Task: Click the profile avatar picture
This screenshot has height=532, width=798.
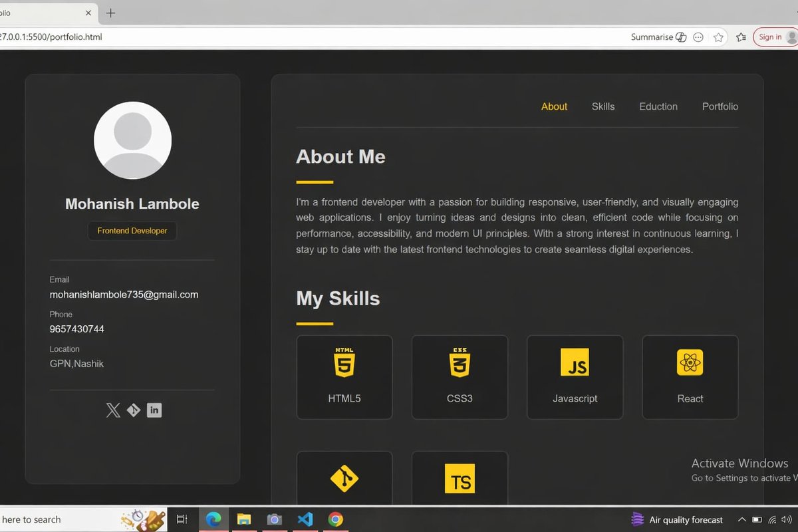Action: pyautogui.click(x=132, y=140)
